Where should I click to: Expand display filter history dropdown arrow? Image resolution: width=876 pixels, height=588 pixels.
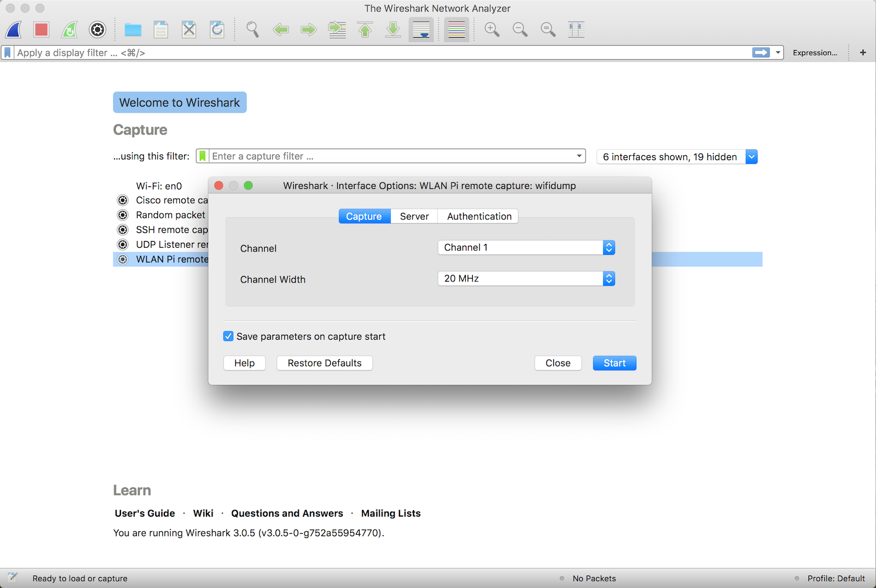[x=778, y=52]
